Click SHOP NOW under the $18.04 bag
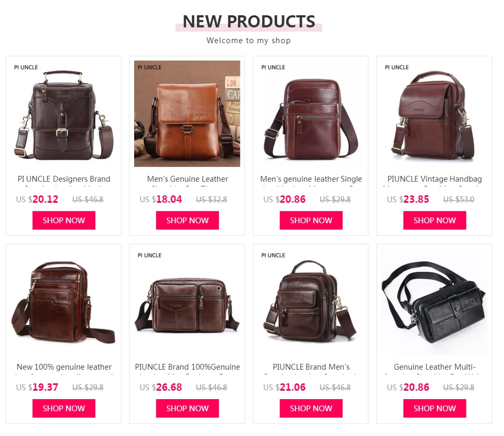504x436 pixels. point(187,221)
